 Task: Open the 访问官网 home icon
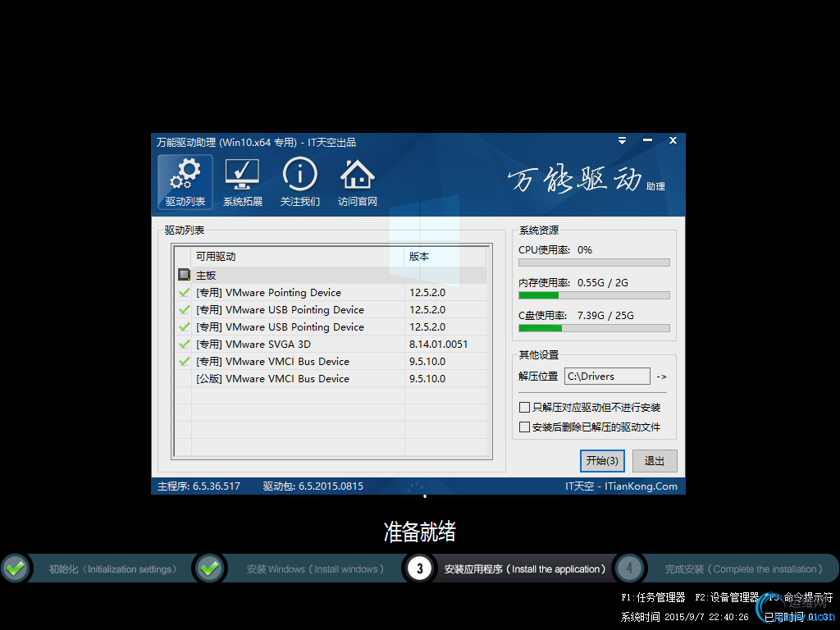[358, 181]
